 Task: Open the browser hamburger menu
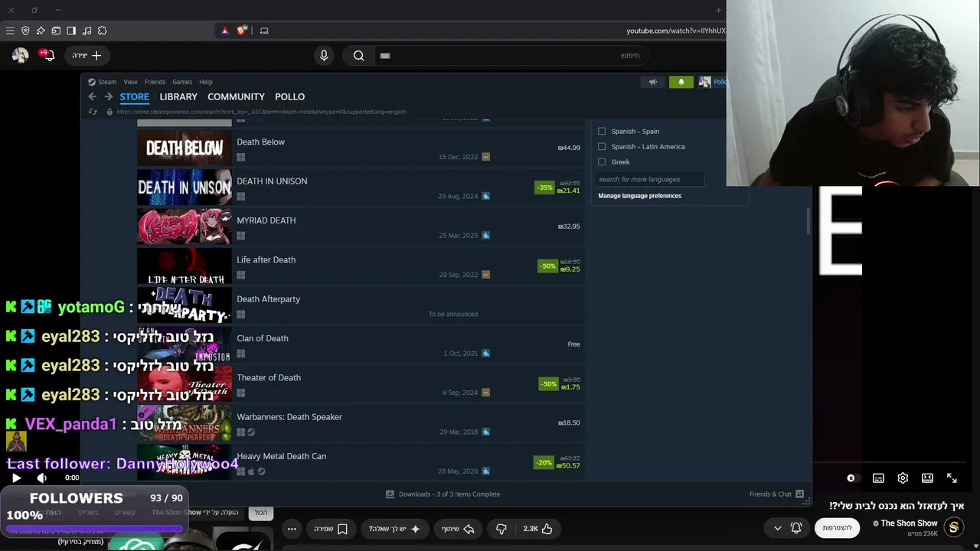(x=10, y=31)
